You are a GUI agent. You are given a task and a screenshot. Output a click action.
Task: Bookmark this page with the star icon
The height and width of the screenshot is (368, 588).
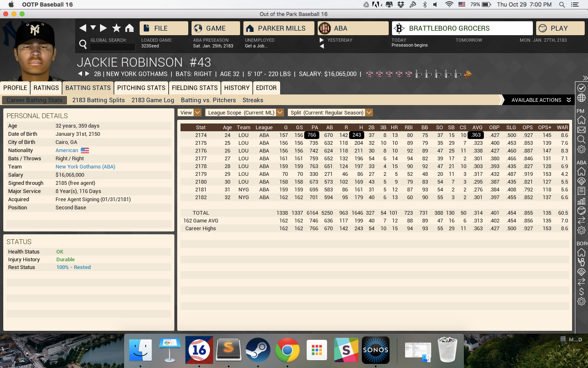click(116, 28)
